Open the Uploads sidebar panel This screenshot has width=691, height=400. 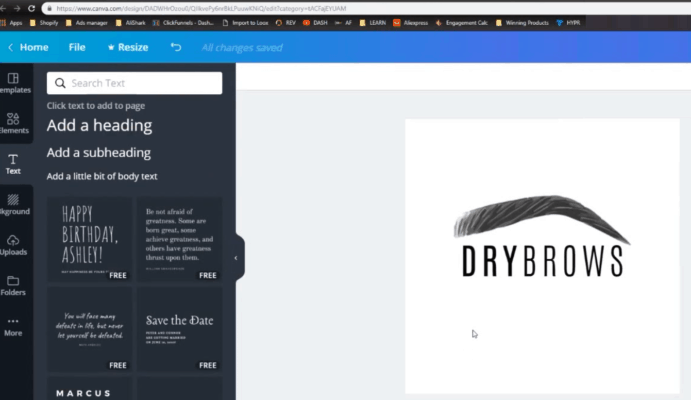click(x=14, y=245)
